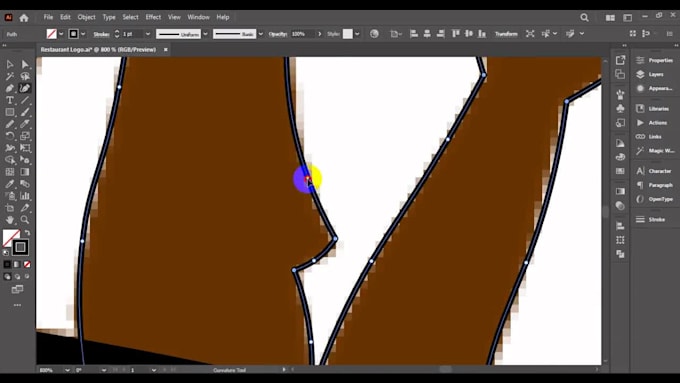The image size is (680, 383).
Task: Close the Restaurant Logo.ai document tab
Action: point(165,50)
